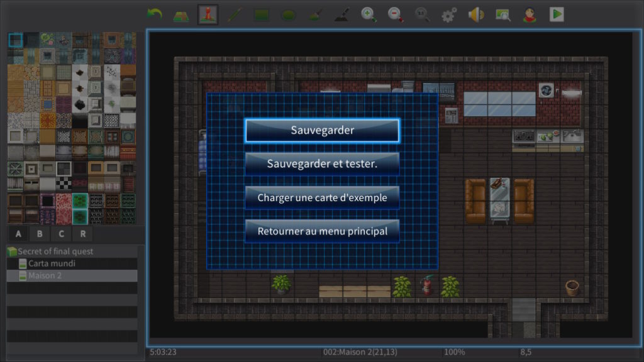
Task: Open the Event Searcher icon
Action: pos(502,15)
